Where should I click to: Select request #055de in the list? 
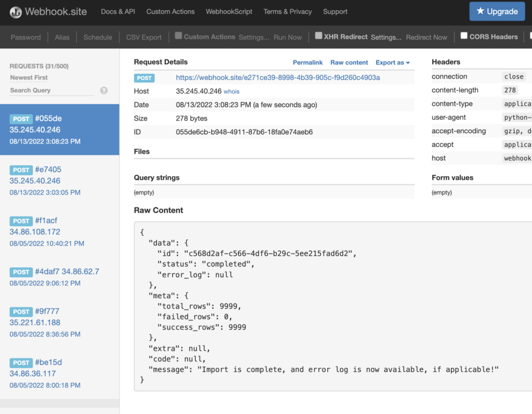point(60,130)
